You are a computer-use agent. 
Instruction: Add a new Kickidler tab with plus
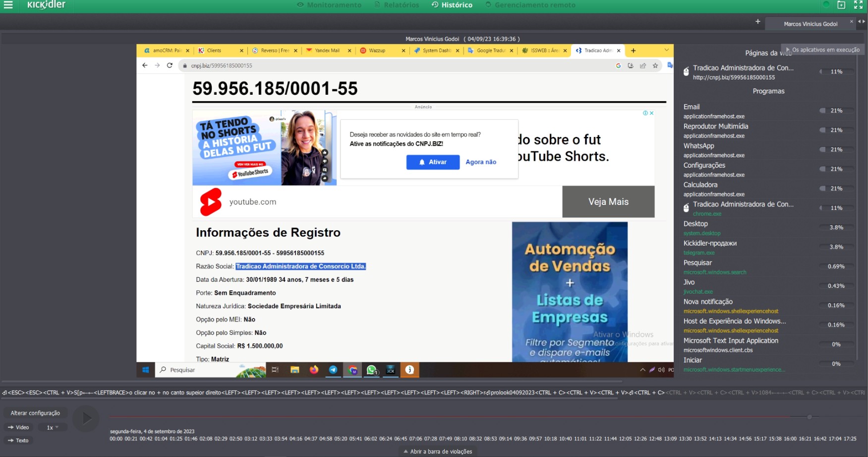[x=757, y=21]
